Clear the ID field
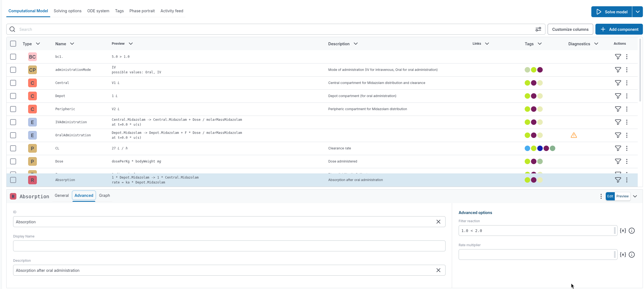 [x=438, y=222]
